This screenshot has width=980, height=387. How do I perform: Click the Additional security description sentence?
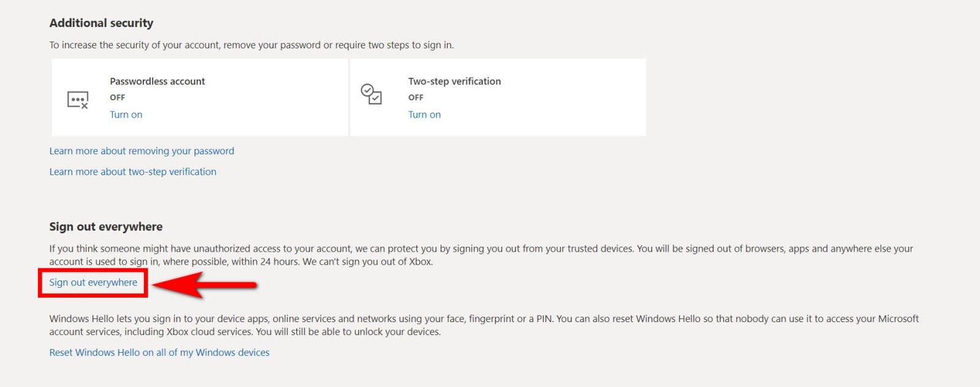click(x=251, y=45)
